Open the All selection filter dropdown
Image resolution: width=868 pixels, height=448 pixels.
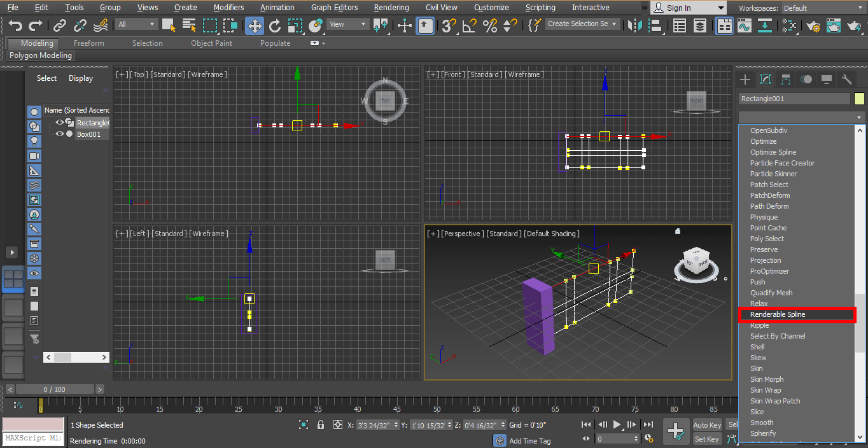click(x=137, y=23)
